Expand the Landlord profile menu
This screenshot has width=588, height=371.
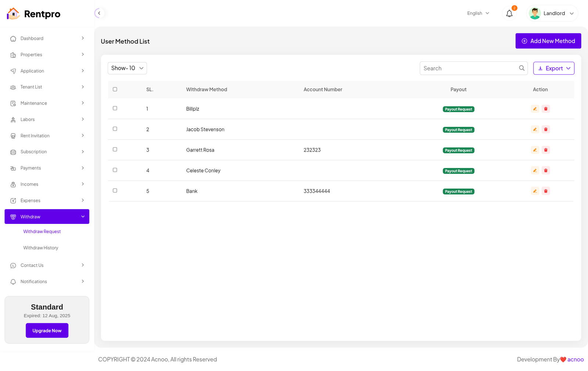[552, 14]
